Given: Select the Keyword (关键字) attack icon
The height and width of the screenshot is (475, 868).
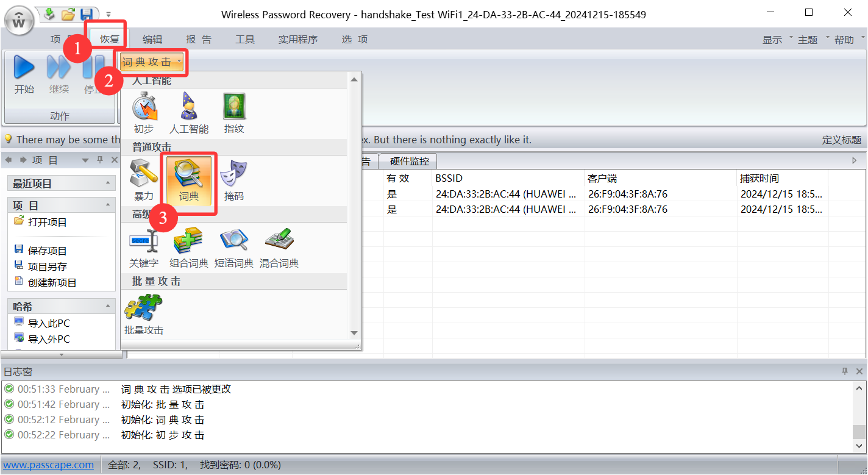Looking at the screenshot, I should 144,240.
